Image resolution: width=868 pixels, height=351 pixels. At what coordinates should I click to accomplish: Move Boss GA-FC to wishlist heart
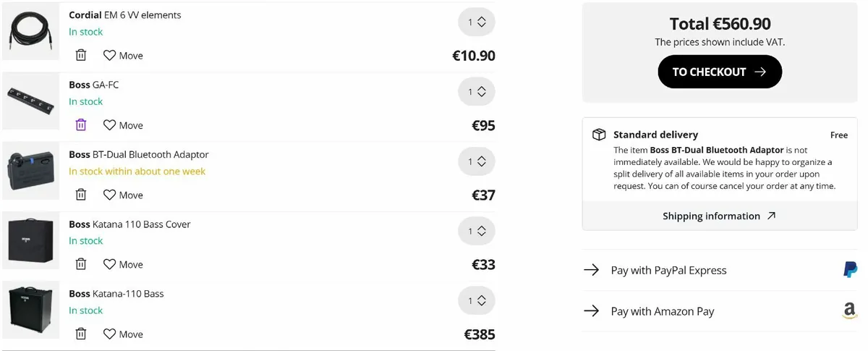tap(109, 125)
